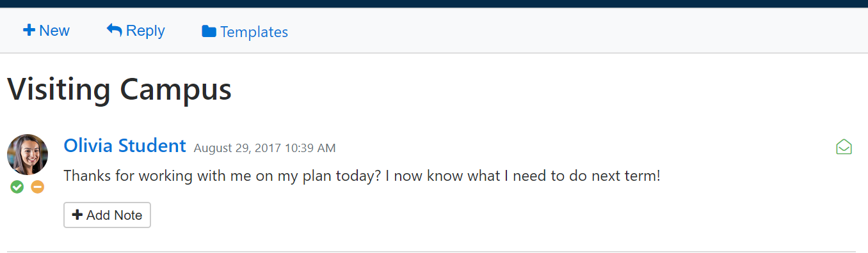868x253 pixels.
Task: Click the orange minus status icon under avatar
Action: [38, 187]
